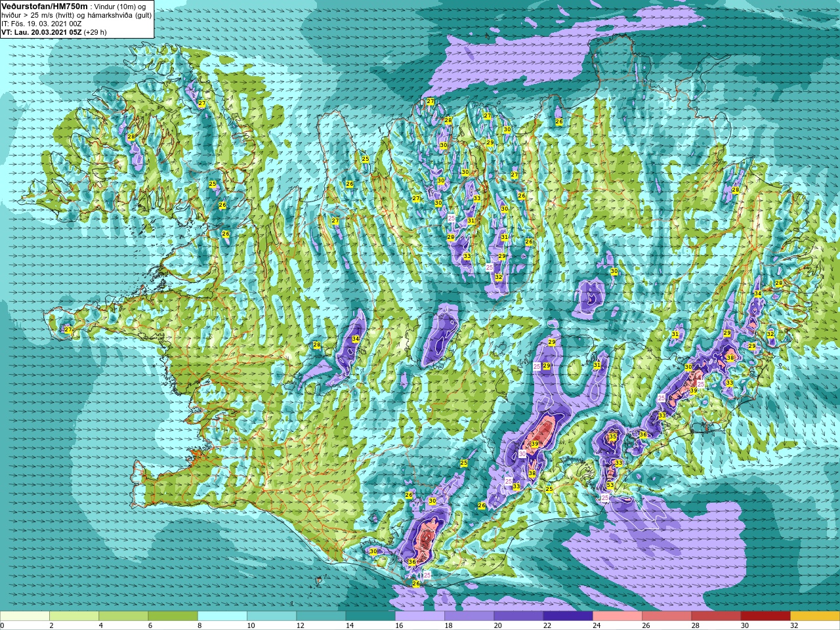This screenshot has height=630, width=840.
Task: Click the 20–22 m/s purple legend swatch
Action: 518,616
